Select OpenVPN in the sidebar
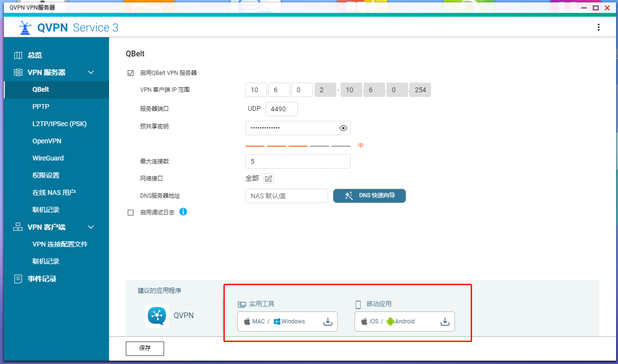The height and width of the screenshot is (364, 618). tap(47, 141)
